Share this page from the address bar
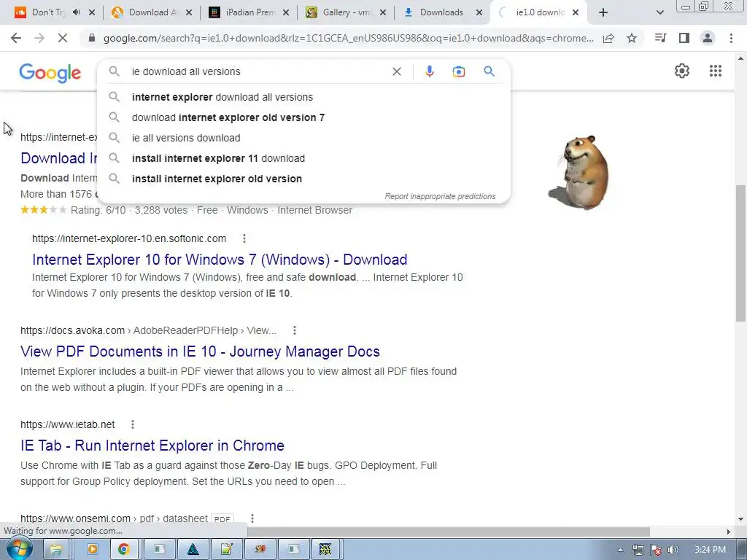 [608, 38]
